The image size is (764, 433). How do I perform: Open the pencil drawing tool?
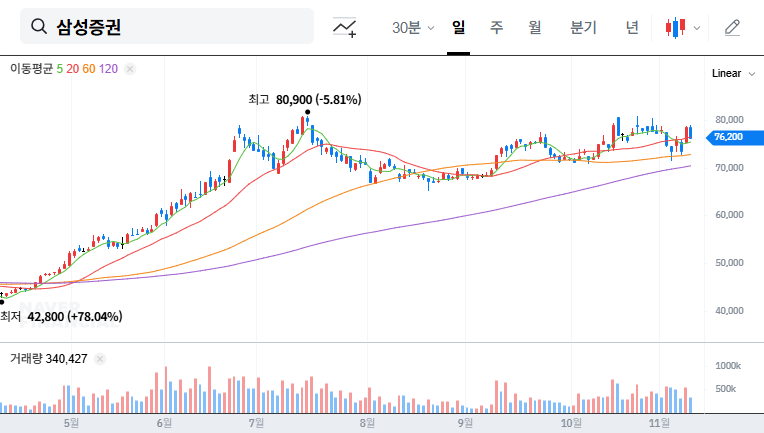pyautogui.click(x=732, y=27)
